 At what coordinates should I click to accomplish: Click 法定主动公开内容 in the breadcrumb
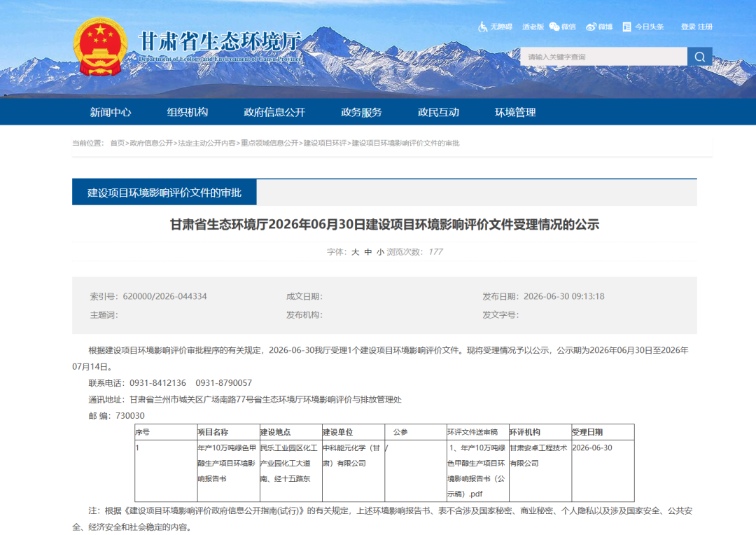click(206, 144)
